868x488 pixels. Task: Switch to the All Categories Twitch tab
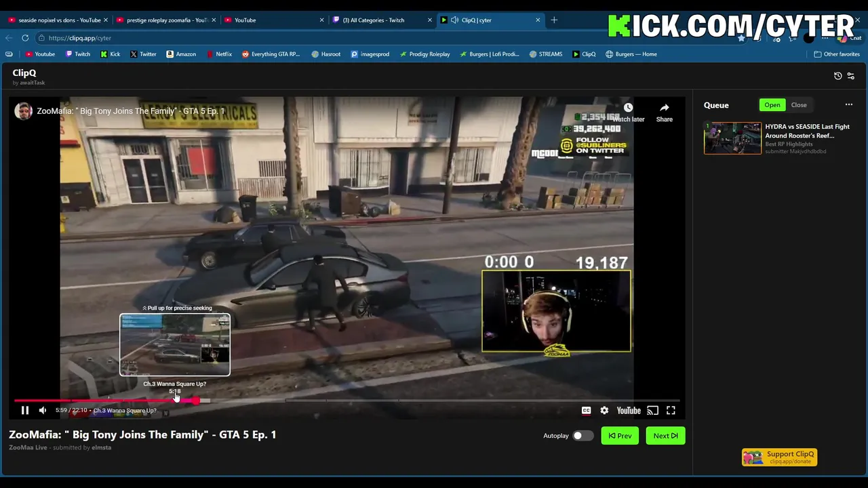pos(381,20)
